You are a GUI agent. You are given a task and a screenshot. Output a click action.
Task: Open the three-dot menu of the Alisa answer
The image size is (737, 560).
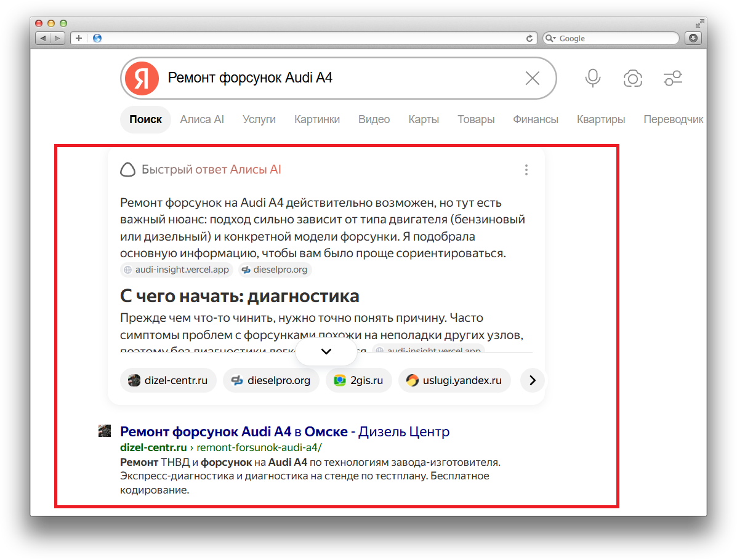(526, 170)
